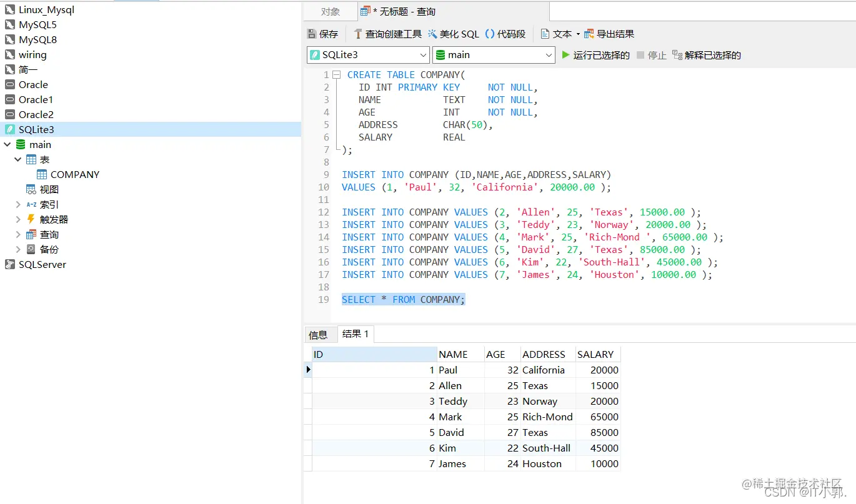This screenshot has height=504, width=856.
Task: Click the California address cell
Action: [x=548, y=370]
